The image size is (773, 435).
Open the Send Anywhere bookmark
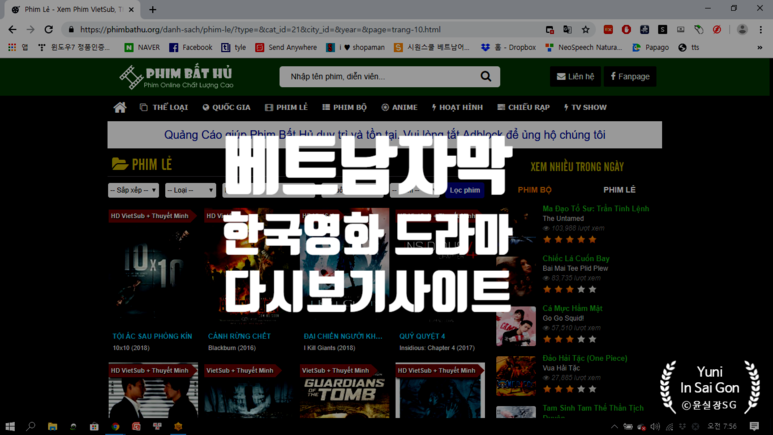pyautogui.click(x=286, y=47)
